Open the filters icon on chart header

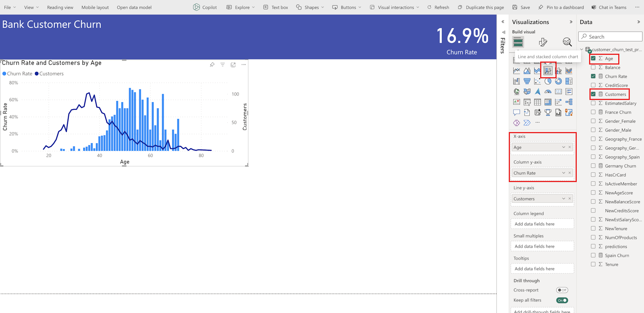223,65
